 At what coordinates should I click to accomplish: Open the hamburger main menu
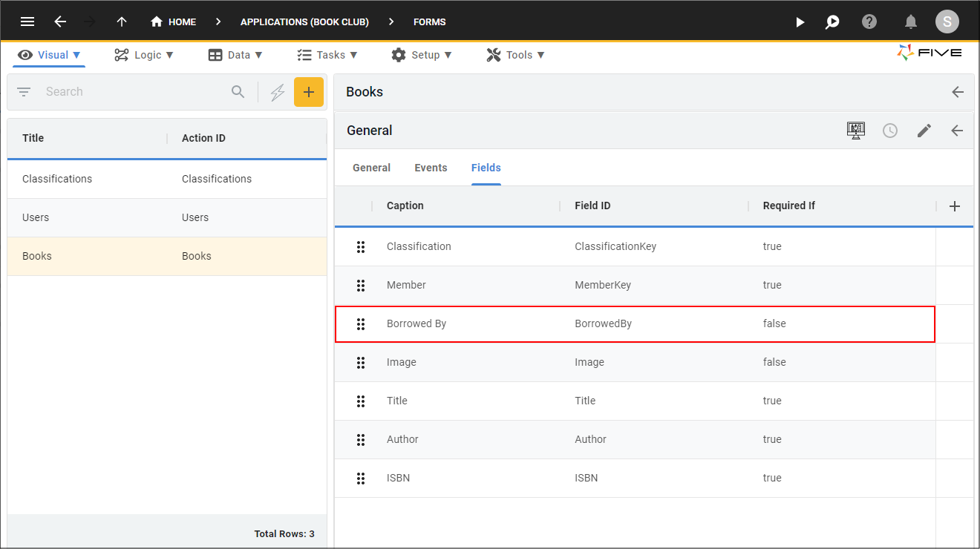(x=27, y=22)
